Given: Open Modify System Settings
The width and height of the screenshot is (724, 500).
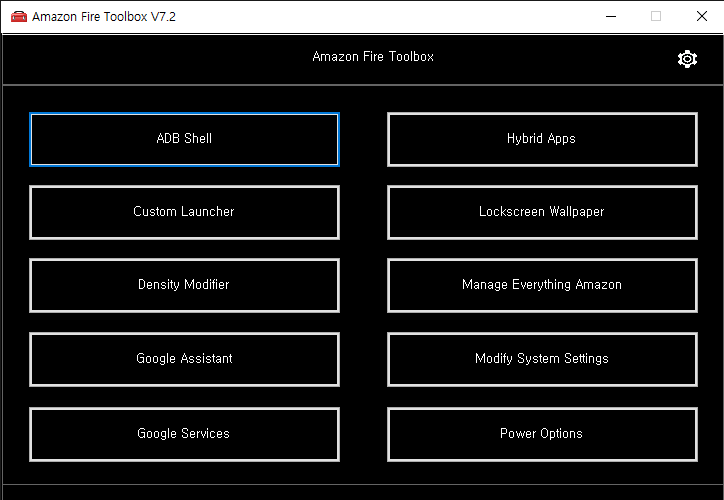Looking at the screenshot, I should [542, 359].
